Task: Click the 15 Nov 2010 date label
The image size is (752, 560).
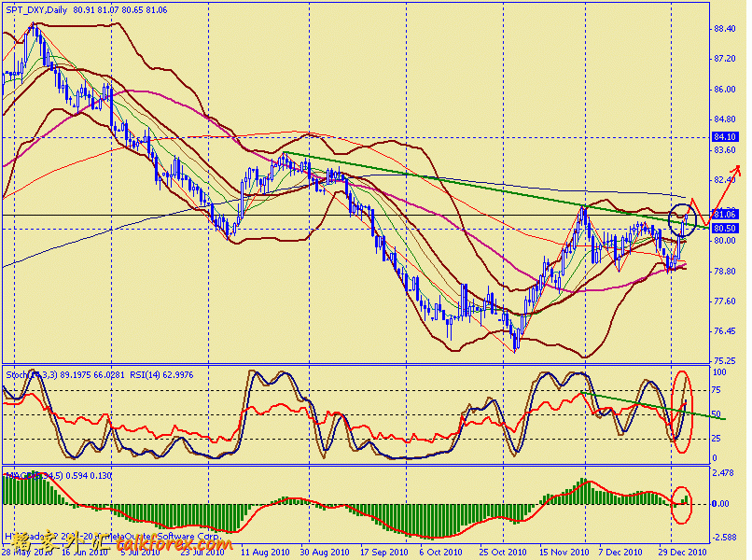Action: [564, 552]
